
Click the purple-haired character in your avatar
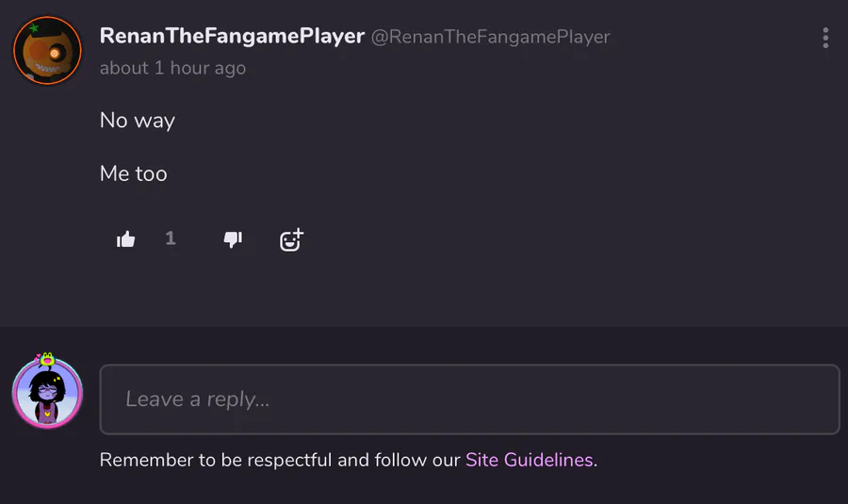coord(46,396)
